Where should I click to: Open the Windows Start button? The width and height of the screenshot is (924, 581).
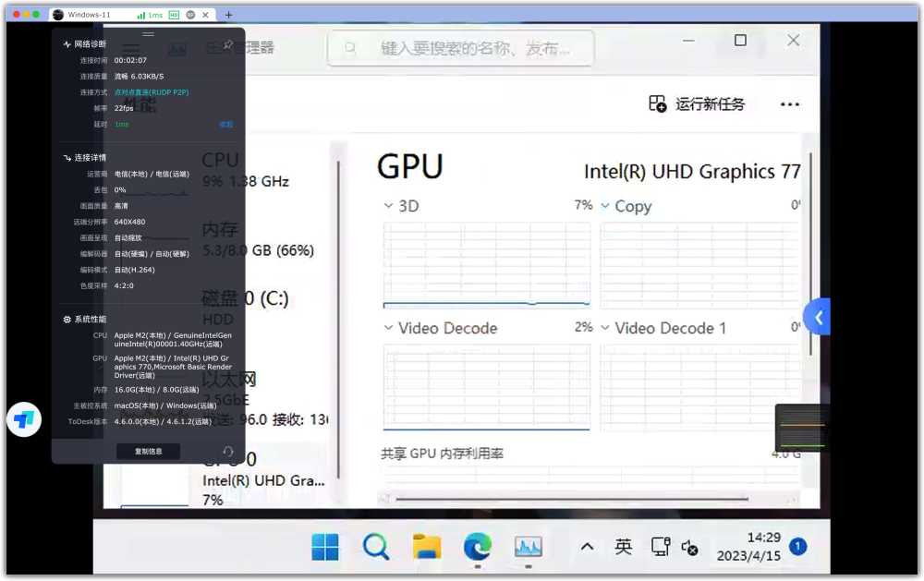[x=325, y=548]
